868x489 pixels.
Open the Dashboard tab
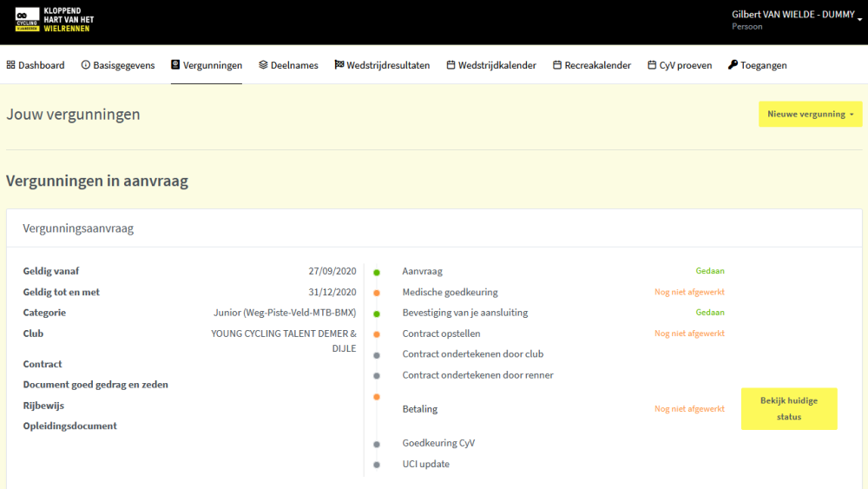(36, 65)
